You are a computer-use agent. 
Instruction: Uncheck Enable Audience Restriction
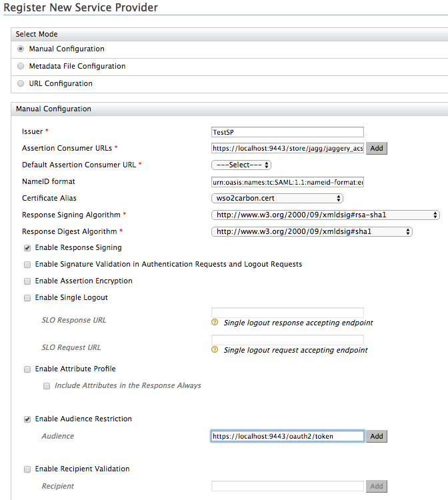(27, 419)
